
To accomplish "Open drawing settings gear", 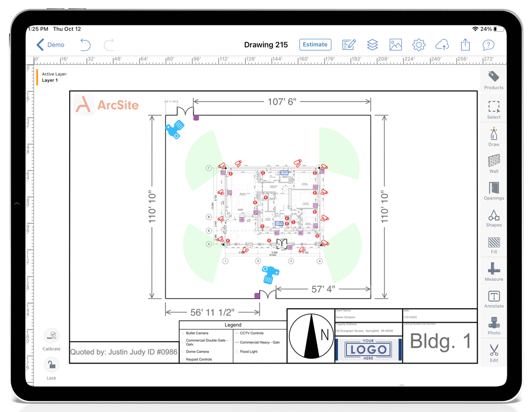I will 419,45.
